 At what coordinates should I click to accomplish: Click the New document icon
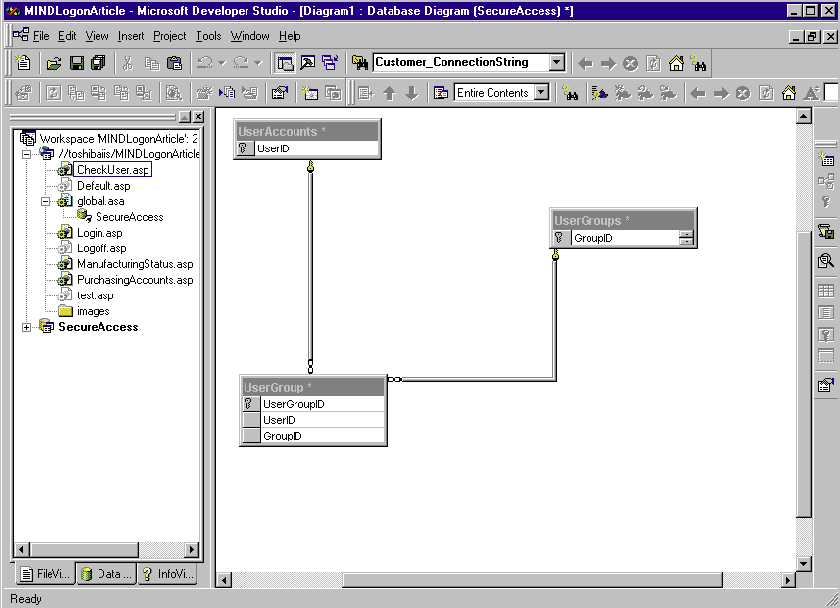click(24, 63)
